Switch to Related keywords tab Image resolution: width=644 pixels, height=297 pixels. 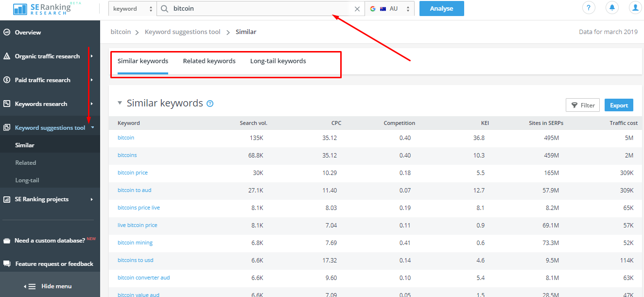[209, 61]
